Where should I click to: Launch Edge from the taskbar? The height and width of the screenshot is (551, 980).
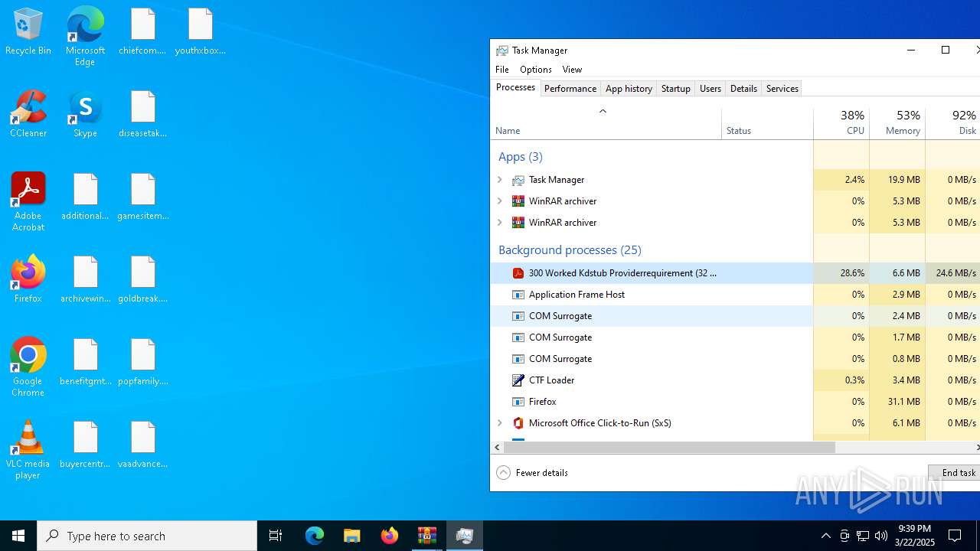315,536
